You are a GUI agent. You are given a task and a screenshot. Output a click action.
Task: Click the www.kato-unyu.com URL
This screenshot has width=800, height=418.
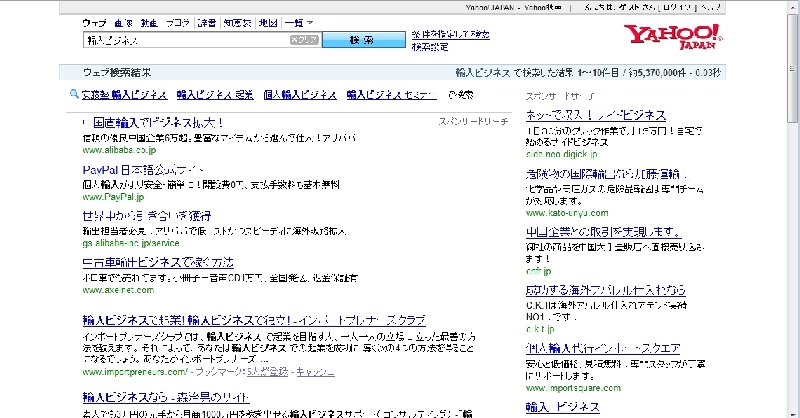click(567, 213)
